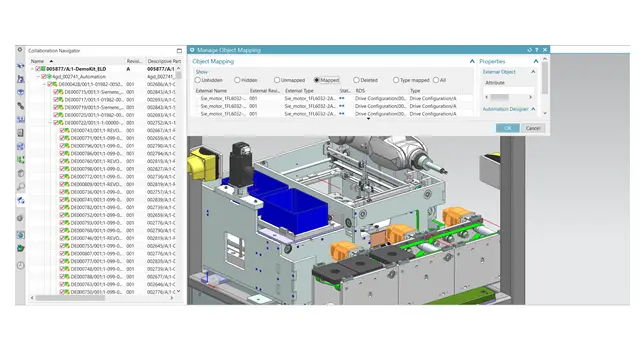The width and height of the screenshot is (640, 360).
Task: Click the chain link icon in the resource bar
Action: coord(20,106)
